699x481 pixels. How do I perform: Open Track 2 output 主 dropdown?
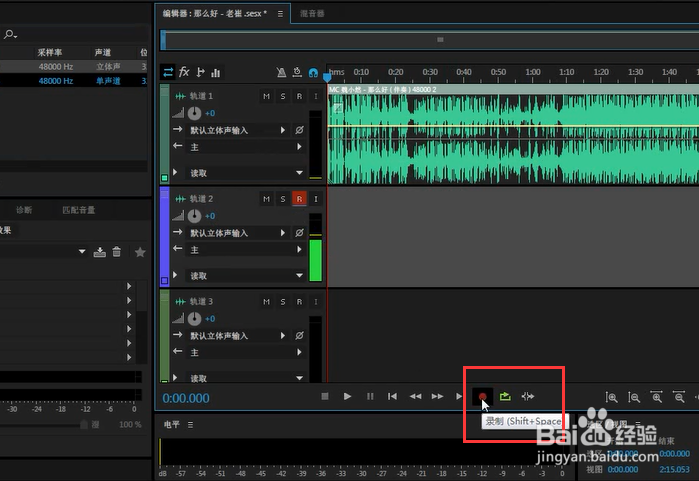(x=246, y=250)
